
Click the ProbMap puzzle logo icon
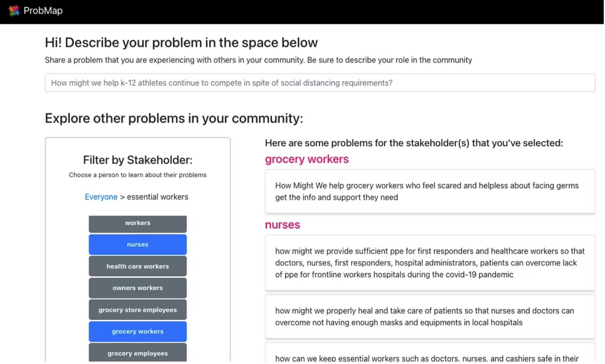click(x=14, y=10)
